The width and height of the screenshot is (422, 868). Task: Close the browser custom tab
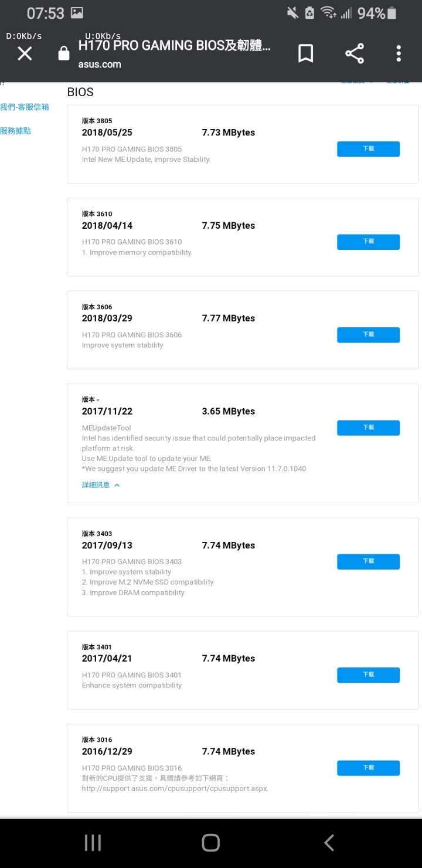25,54
